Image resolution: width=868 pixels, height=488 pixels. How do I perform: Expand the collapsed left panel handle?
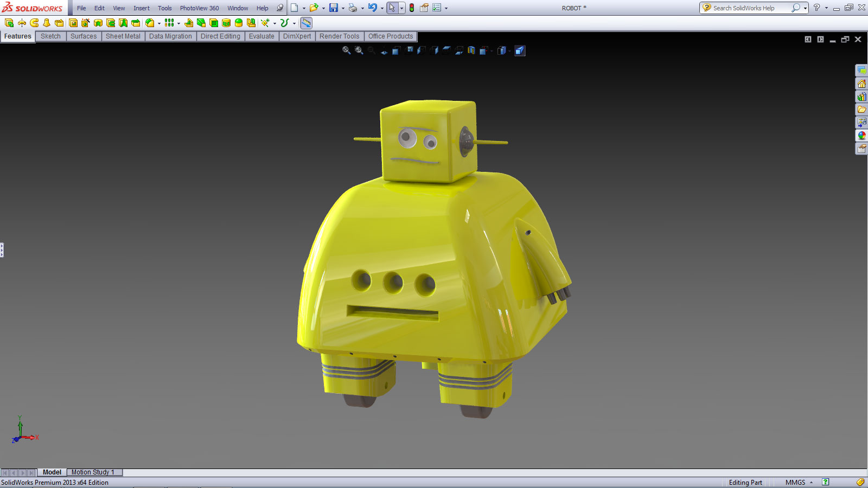pyautogui.click(x=2, y=250)
